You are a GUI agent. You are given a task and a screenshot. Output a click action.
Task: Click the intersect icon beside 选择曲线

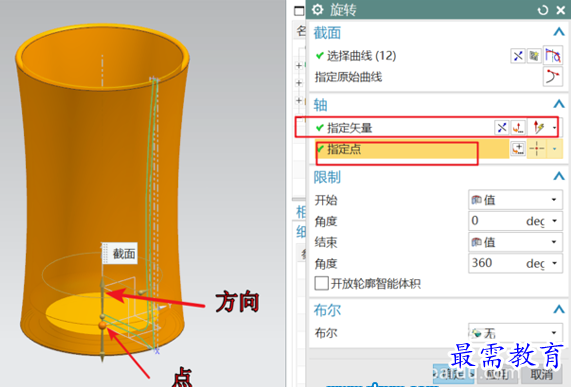[518, 56]
